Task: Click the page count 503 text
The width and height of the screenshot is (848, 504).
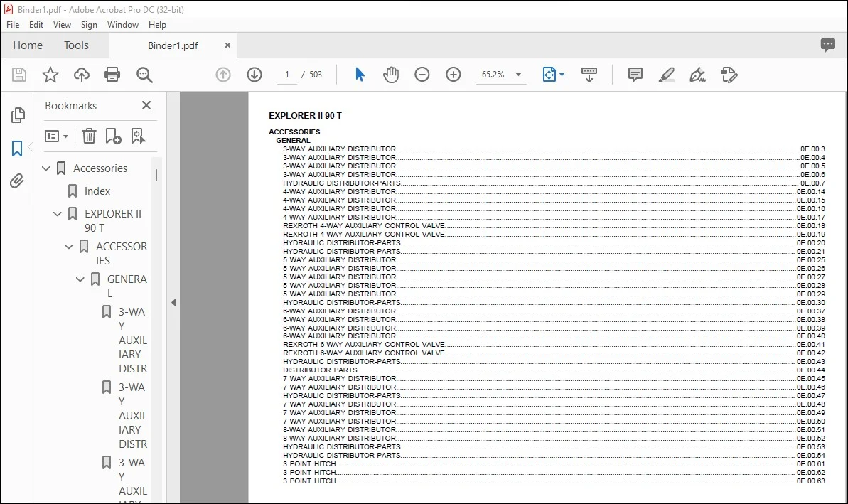Action: click(x=316, y=75)
